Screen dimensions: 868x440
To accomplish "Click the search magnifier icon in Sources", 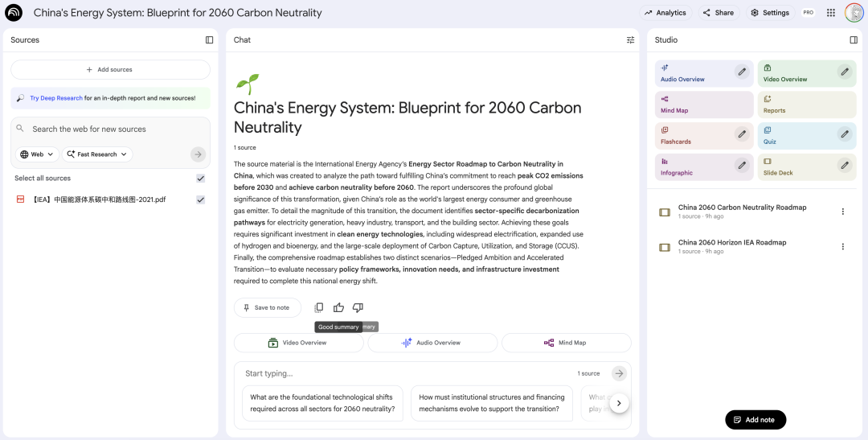I will point(20,129).
